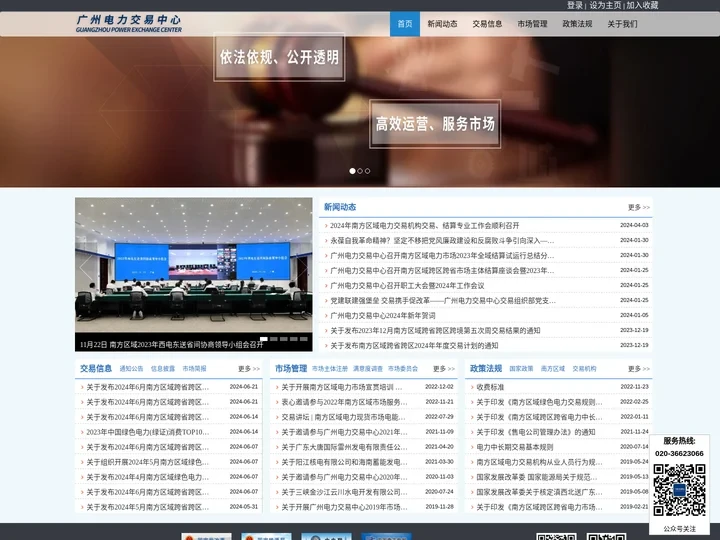Switch to the 信息披露 tab
Image resolution: width=720 pixels, height=540 pixels.
click(x=163, y=369)
